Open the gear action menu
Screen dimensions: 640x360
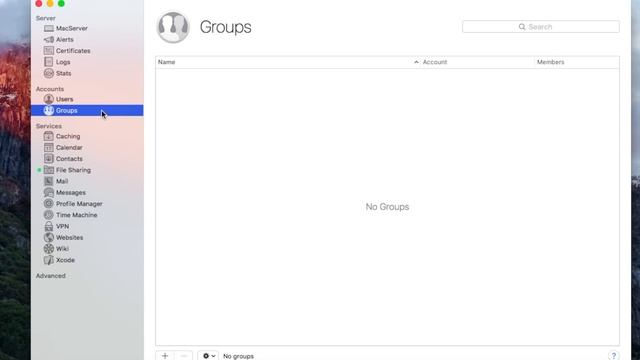tap(208, 356)
